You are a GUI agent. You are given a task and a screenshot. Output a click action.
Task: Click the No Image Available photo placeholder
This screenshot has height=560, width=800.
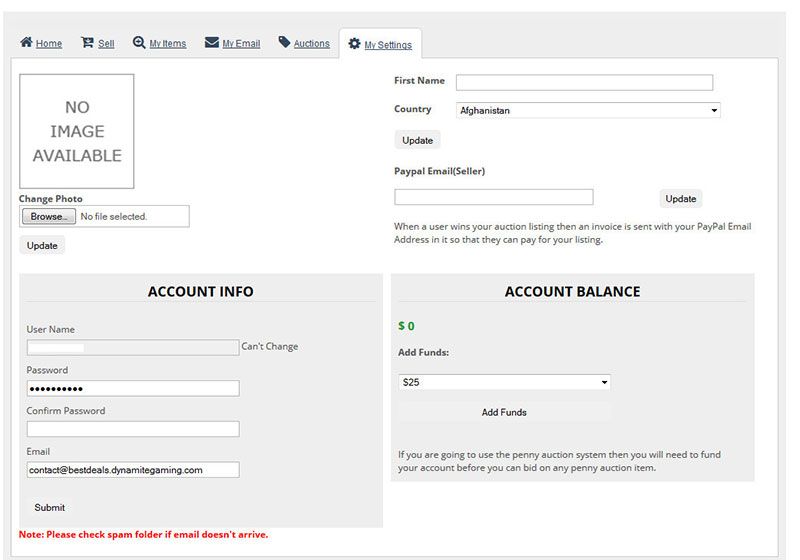[77, 131]
